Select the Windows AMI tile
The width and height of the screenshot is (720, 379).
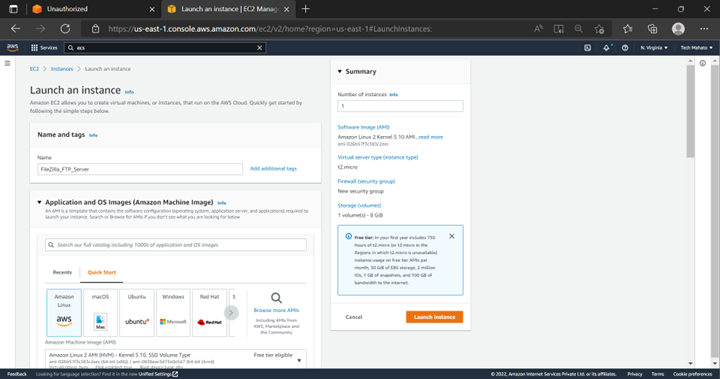pos(173,312)
